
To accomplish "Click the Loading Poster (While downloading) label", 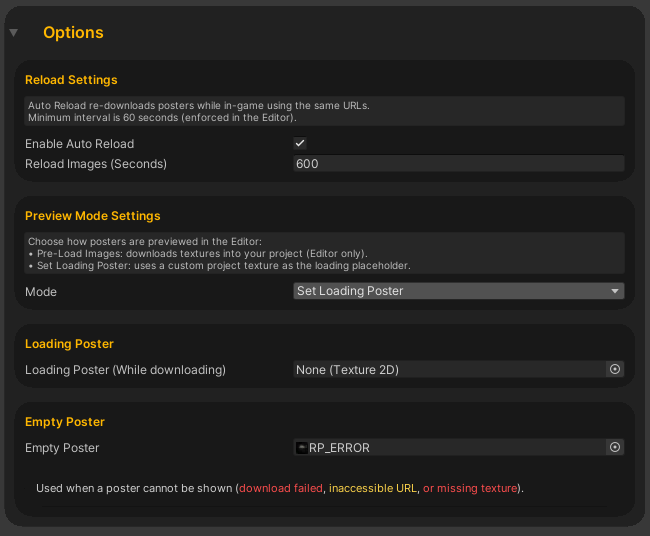I will point(125,370).
